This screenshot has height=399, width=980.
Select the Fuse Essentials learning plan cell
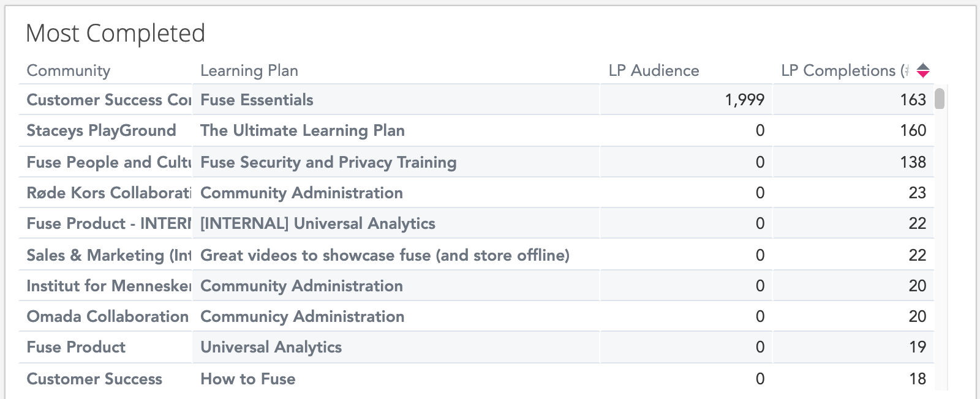[257, 100]
